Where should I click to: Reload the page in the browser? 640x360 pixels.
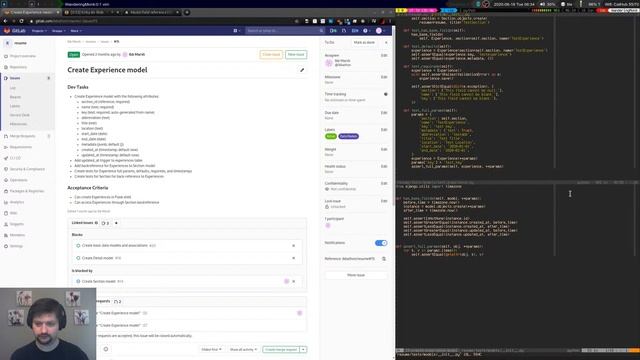click(21, 21)
